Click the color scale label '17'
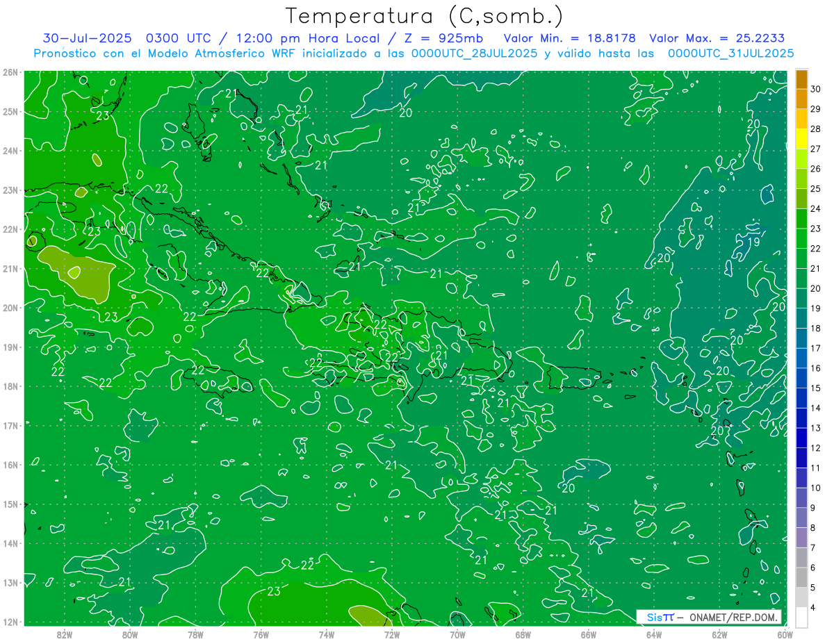Viewport: 834px width, 644px height. click(x=816, y=348)
